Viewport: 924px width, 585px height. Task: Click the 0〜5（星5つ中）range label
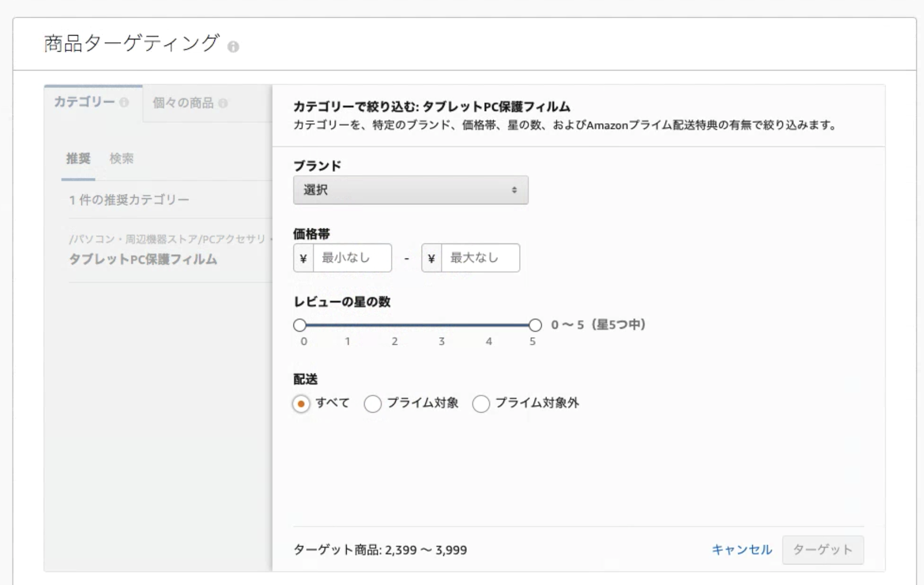click(598, 325)
